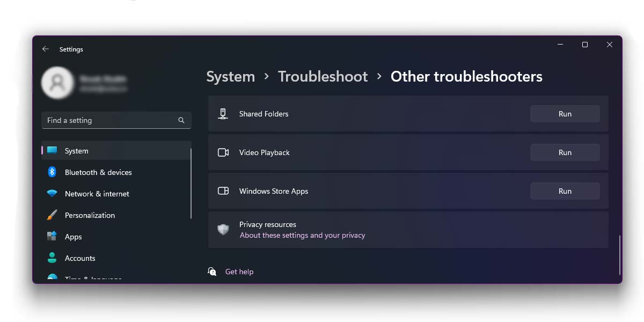This screenshot has width=644, height=322.
Task: Click the System monitor icon in sidebar
Action: pos(52,150)
